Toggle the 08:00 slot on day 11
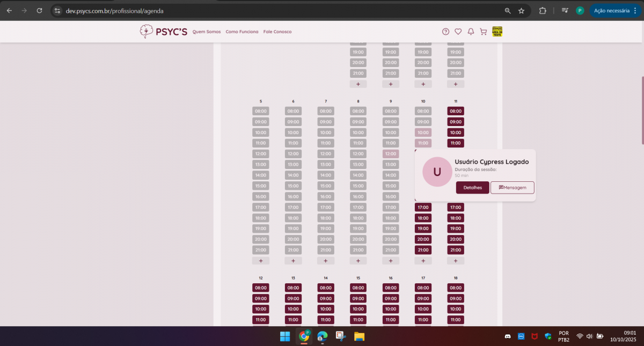This screenshot has height=346, width=644. [x=456, y=111]
